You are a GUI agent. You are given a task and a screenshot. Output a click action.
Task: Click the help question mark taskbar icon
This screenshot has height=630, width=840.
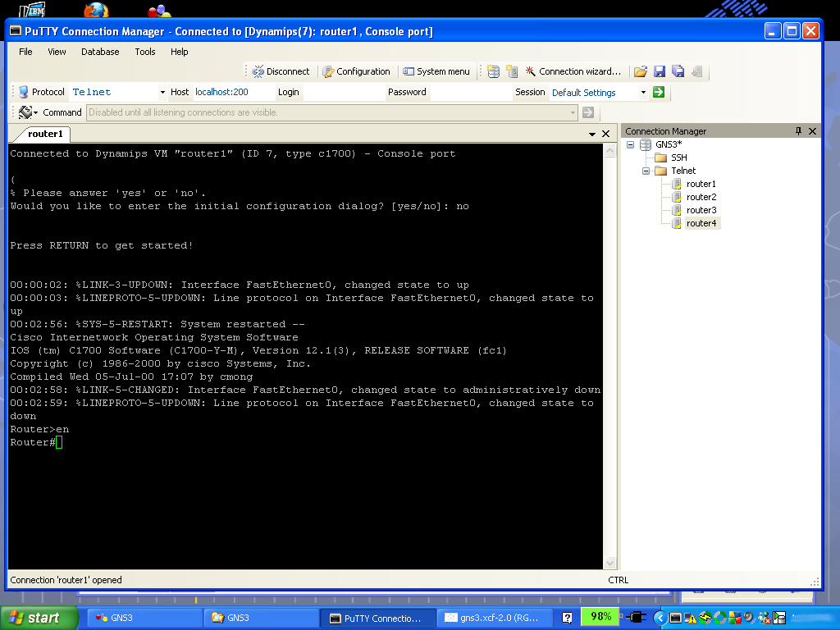click(568, 619)
